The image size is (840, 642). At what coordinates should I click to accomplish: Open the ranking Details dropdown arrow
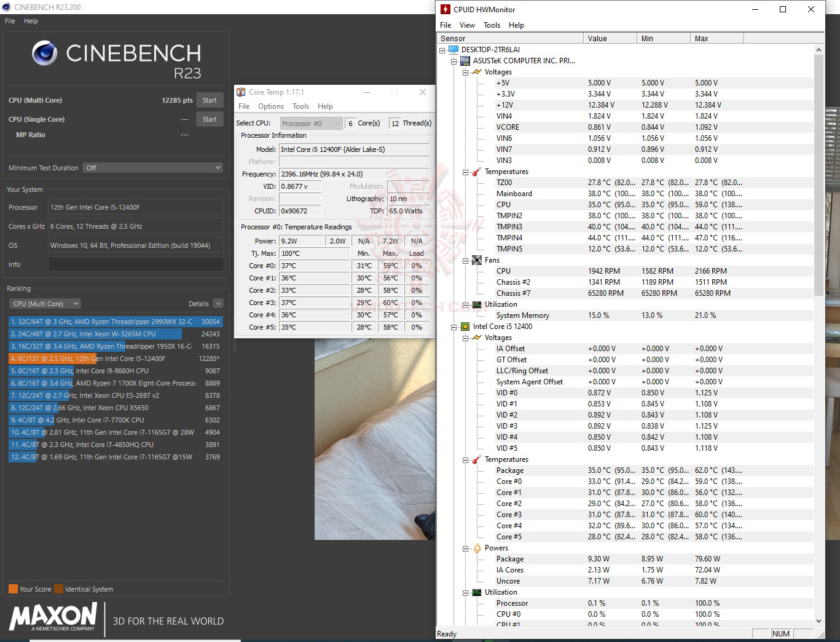point(218,304)
